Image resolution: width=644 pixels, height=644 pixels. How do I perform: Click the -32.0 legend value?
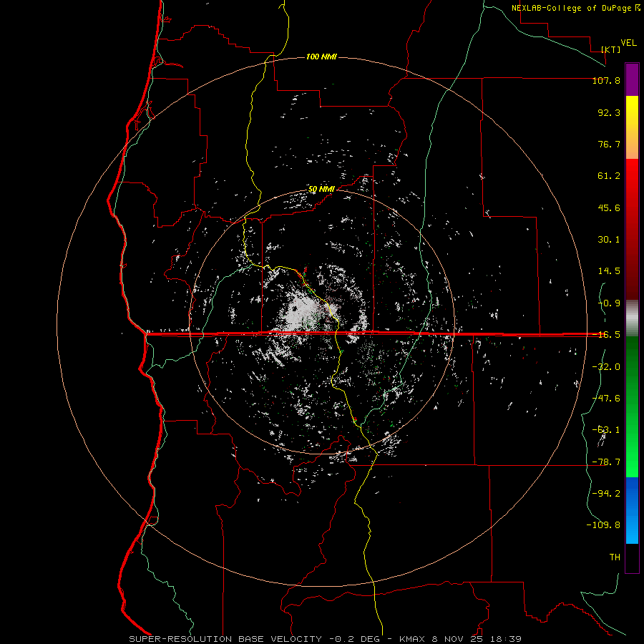tap(606, 367)
